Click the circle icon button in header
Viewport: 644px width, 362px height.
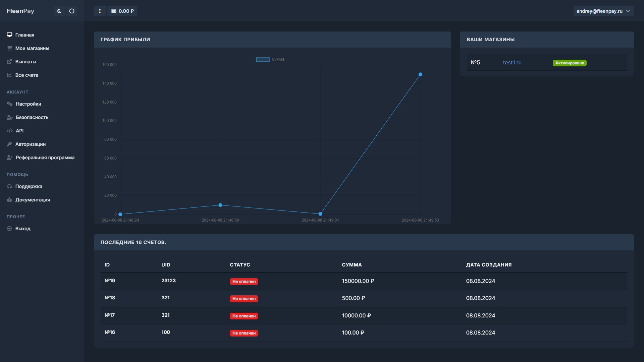click(72, 11)
